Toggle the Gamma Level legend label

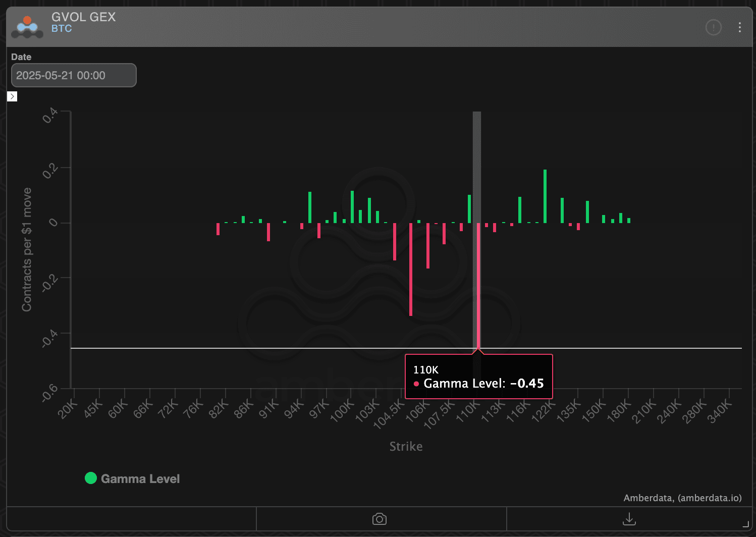(140, 478)
